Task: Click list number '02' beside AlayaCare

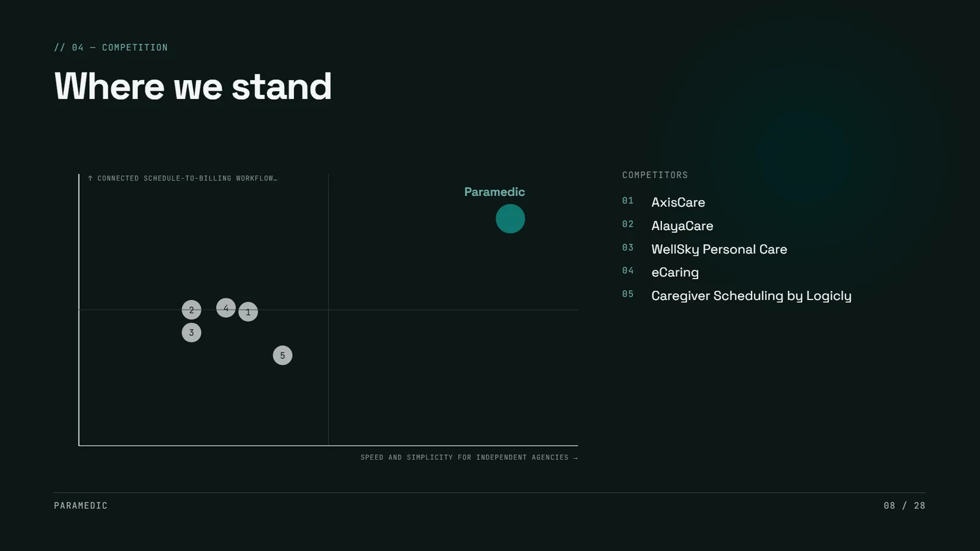Action: tap(628, 224)
